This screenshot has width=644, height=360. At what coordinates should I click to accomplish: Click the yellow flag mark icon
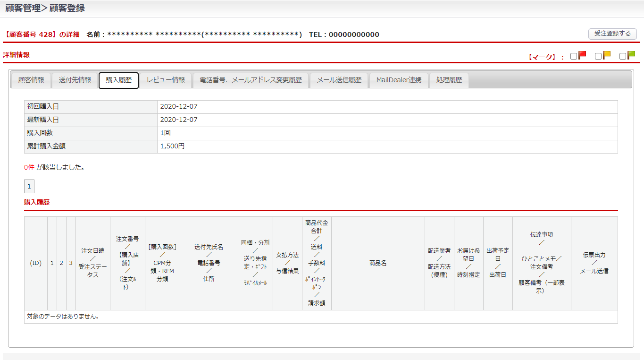tap(607, 55)
